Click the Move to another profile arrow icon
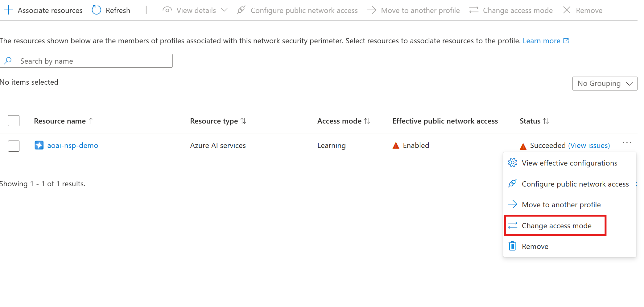The image size is (644, 307). click(x=371, y=10)
